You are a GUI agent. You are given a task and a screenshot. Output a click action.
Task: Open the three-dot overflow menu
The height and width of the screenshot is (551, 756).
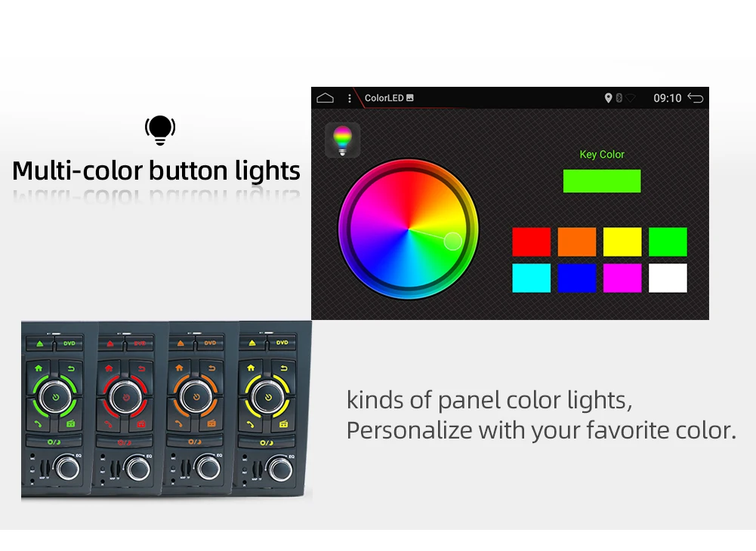click(x=350, y=98)
